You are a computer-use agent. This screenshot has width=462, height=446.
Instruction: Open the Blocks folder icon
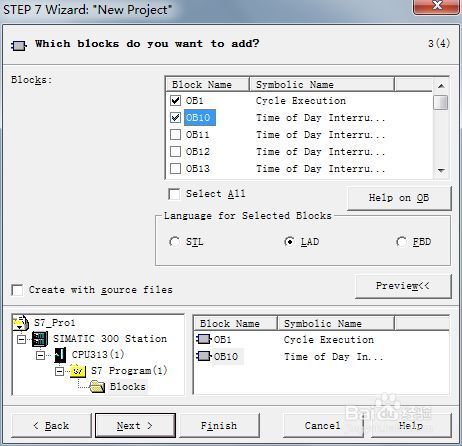tap(97, 387)
